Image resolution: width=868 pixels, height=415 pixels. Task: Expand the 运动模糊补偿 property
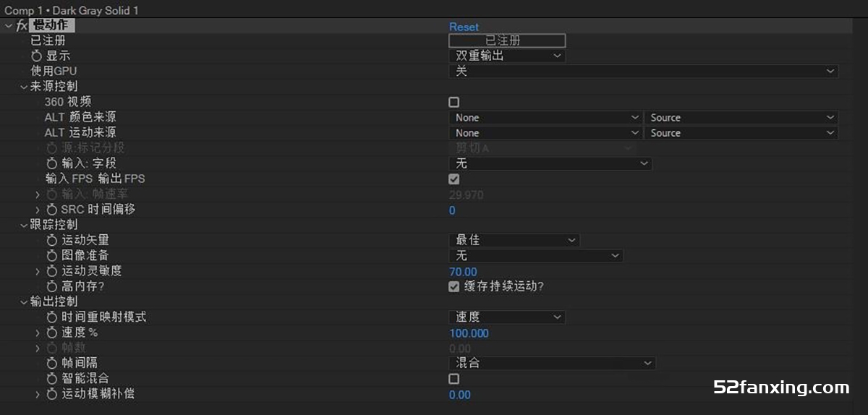tap(38, 395)
